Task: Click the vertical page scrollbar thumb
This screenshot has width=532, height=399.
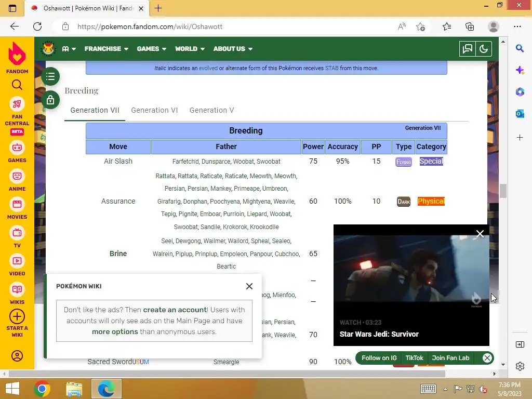Action: [x=503, y=191]
